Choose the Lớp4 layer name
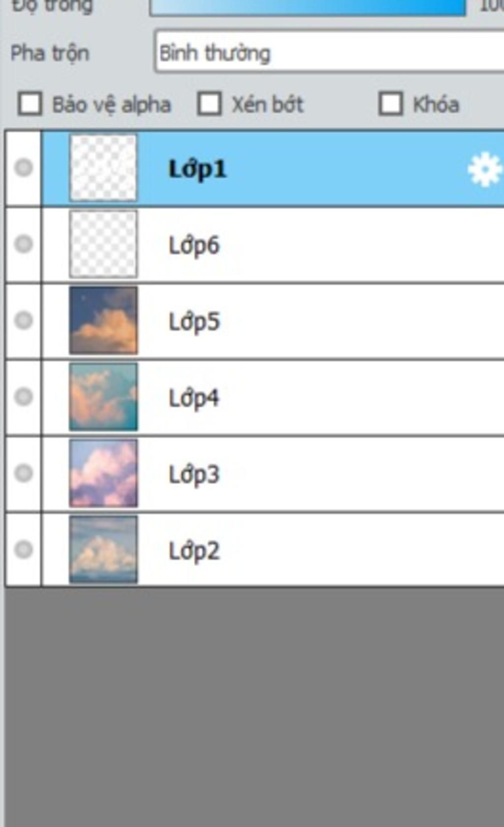Screen dimensions: 504x827 tap(194, 398)
